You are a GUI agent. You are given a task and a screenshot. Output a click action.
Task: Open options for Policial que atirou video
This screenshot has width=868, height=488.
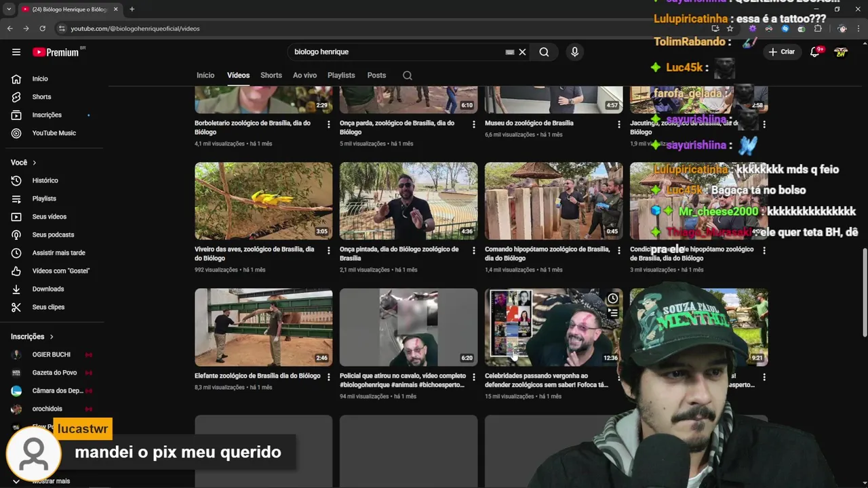coord(474,377)
